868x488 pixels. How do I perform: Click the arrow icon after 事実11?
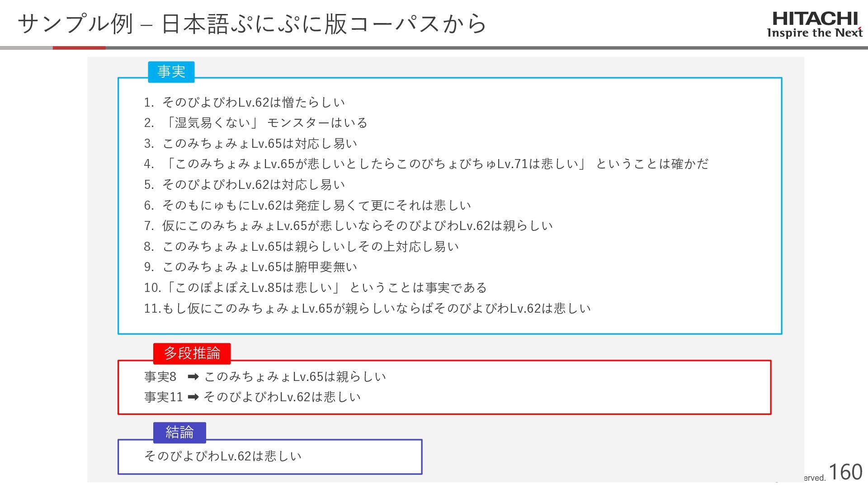click(193, 397)
